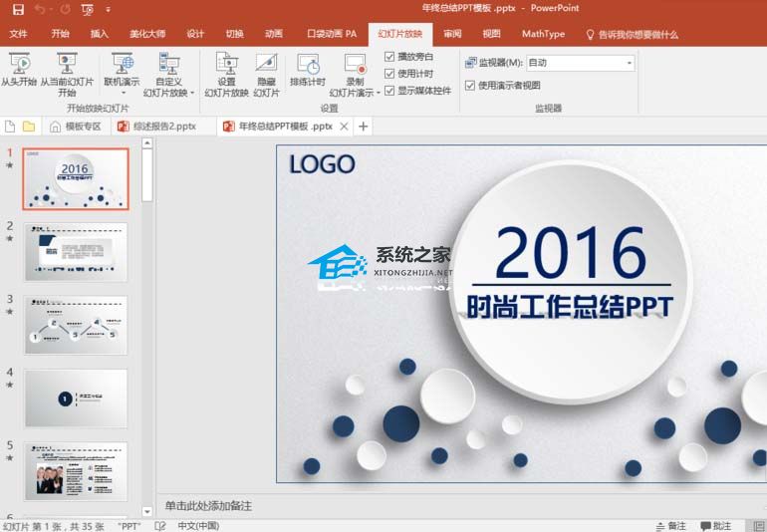Open 设置幻灯片放映 settings
This screenshot has height=532, width=767.
click(x=226, y=75)
